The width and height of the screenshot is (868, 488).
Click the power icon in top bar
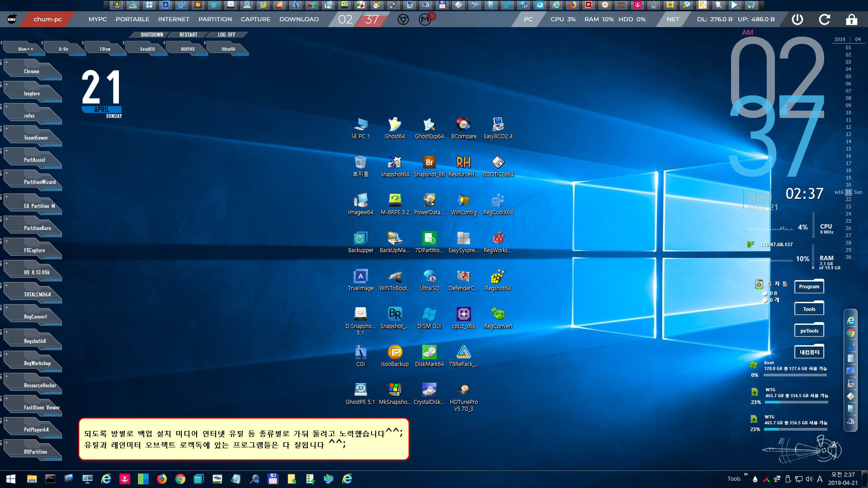point(797,19)
